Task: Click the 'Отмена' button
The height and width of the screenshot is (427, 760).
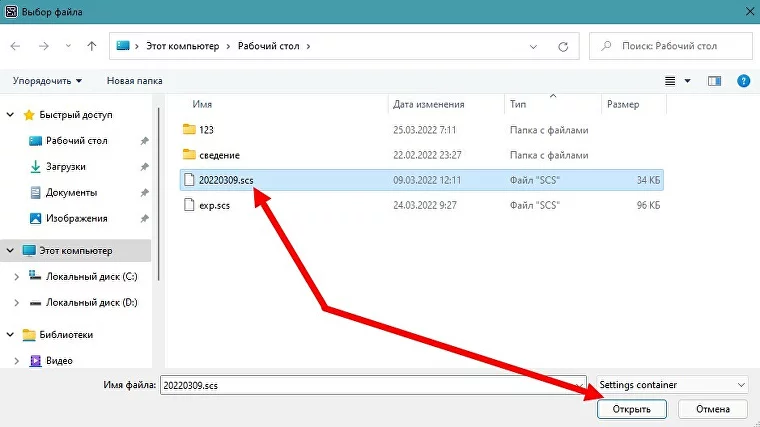Action: pos(712,409)
